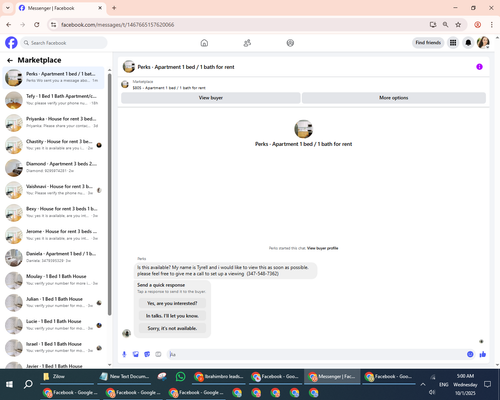Open the browser zoom magnifier icon
The width and height of the screenshot is (500, 400).
click(x=445, y=25)
